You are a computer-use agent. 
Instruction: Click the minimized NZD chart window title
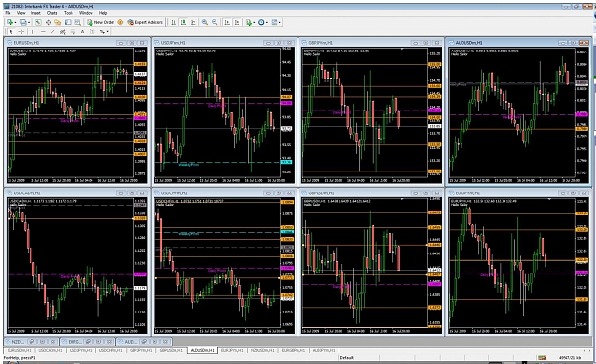click(x=17, y=341)
